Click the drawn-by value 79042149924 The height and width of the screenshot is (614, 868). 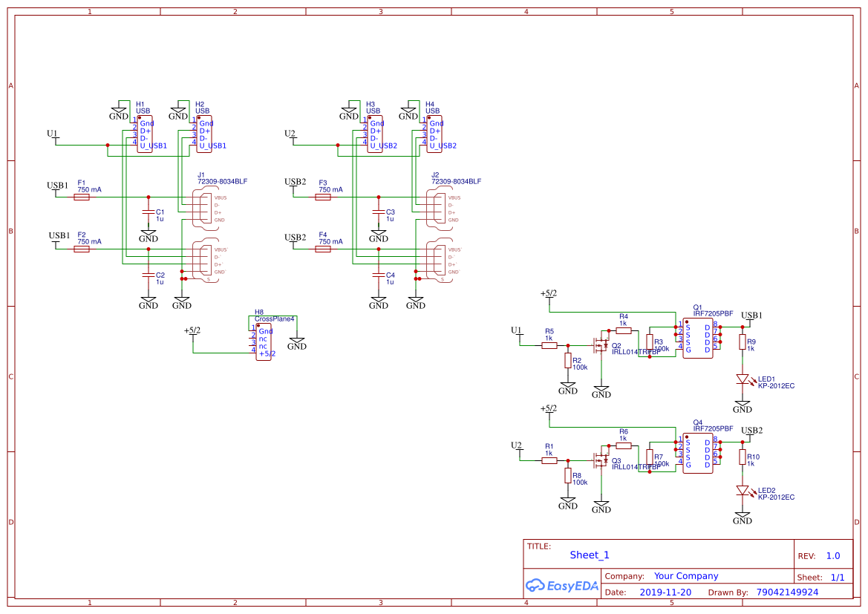[787, 592]
